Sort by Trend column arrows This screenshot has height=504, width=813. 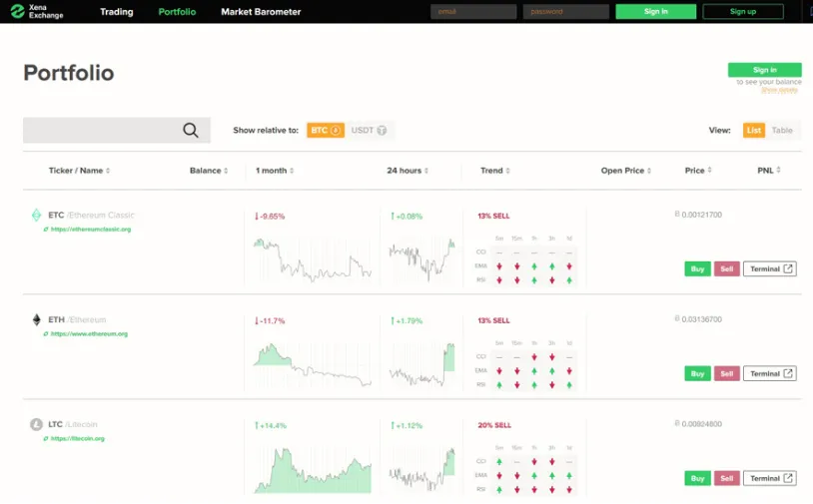507,171
